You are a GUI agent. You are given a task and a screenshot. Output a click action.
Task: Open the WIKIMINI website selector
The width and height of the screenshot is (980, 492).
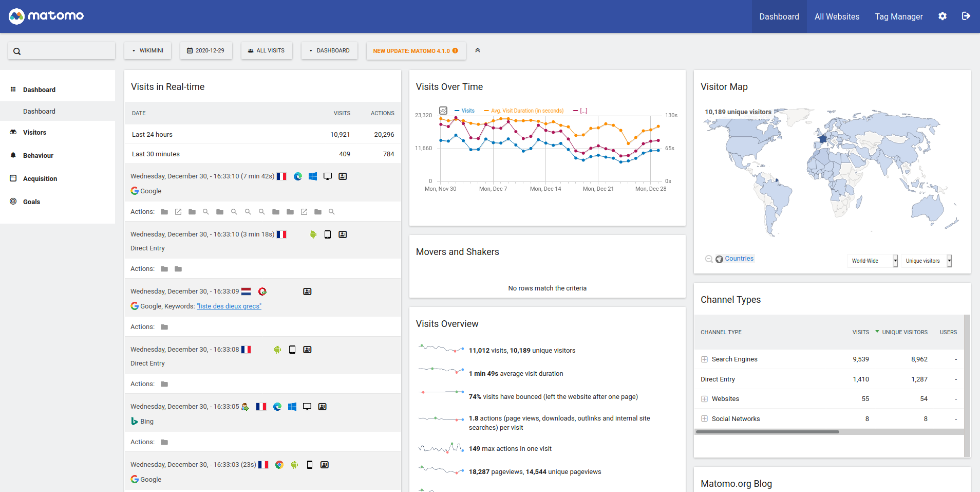(x=148, y=51)
